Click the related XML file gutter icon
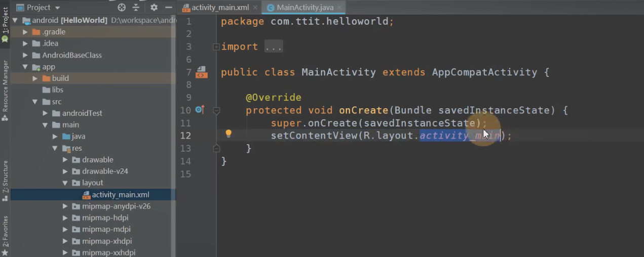 coord(202,72)
